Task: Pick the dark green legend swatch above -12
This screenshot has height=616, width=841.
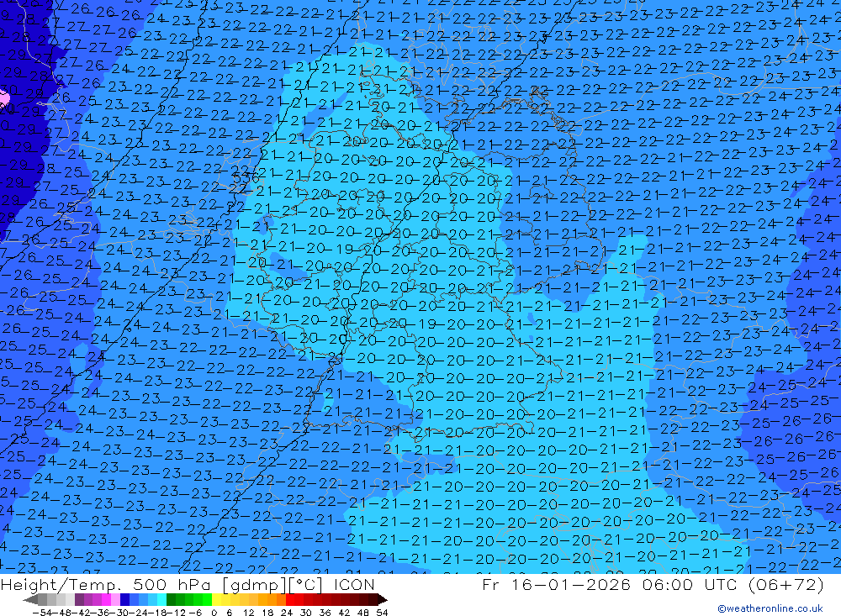Action: (x=171, y=600)
